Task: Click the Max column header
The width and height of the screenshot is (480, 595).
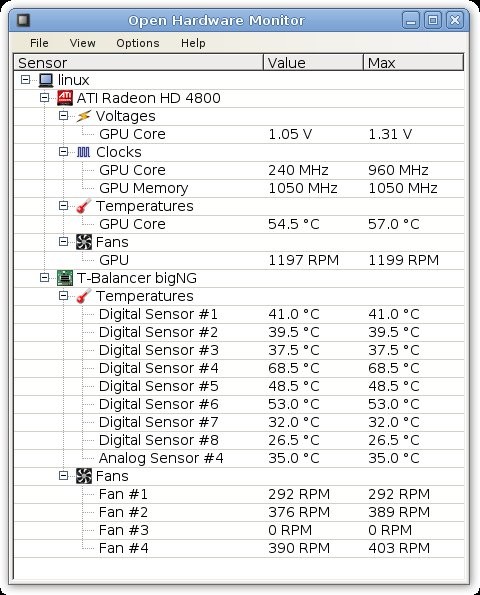Action: (x=414, y=63)
